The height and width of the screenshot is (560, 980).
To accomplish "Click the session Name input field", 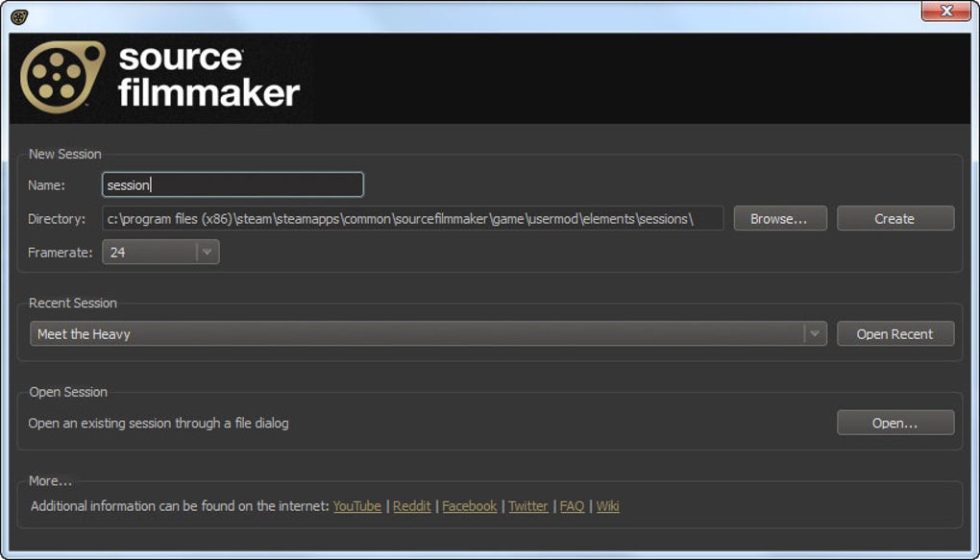I will 233,185.
